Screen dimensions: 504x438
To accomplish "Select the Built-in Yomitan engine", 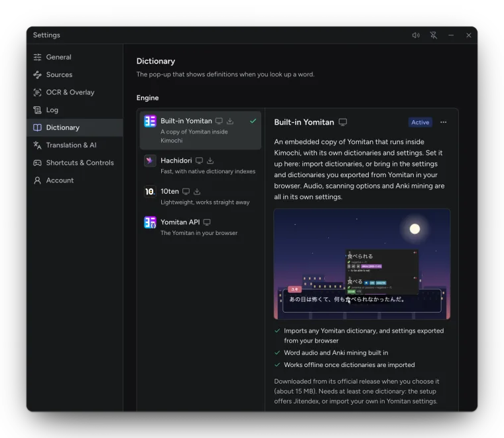I will (200, 130).
